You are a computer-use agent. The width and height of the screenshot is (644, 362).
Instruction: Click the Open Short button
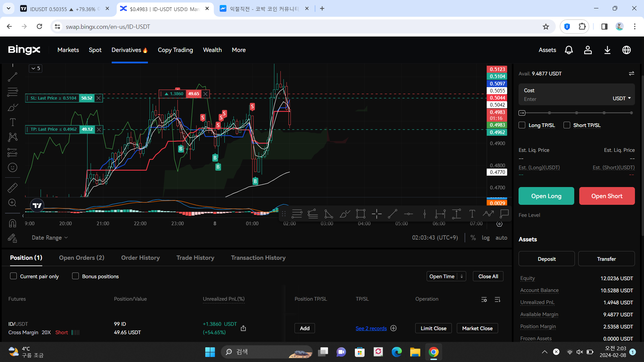click(607, 196)
